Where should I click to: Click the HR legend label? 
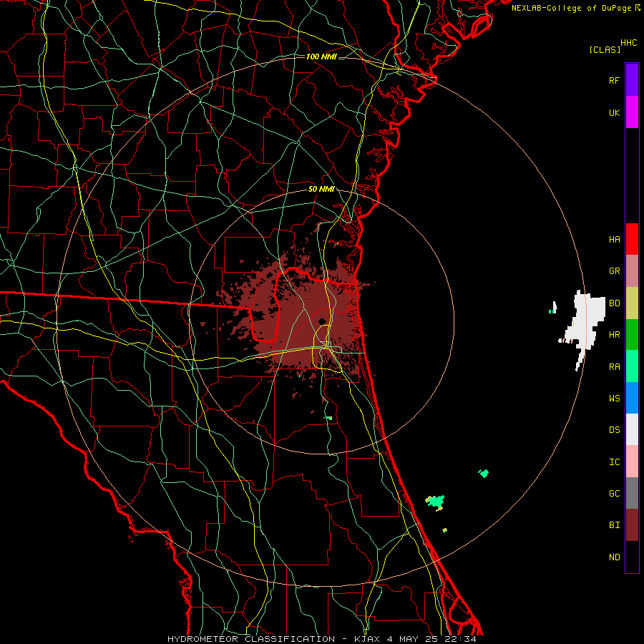point(614,335)
